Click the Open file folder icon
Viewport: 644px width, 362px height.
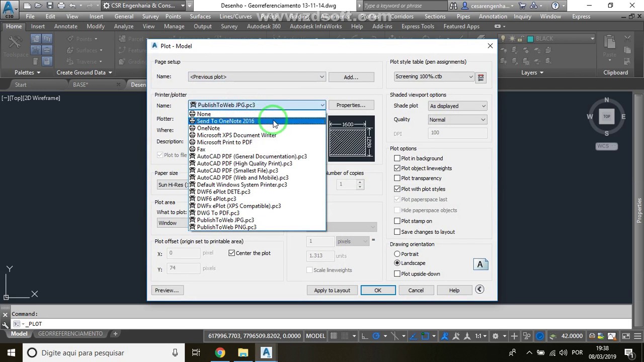(38, 6)
